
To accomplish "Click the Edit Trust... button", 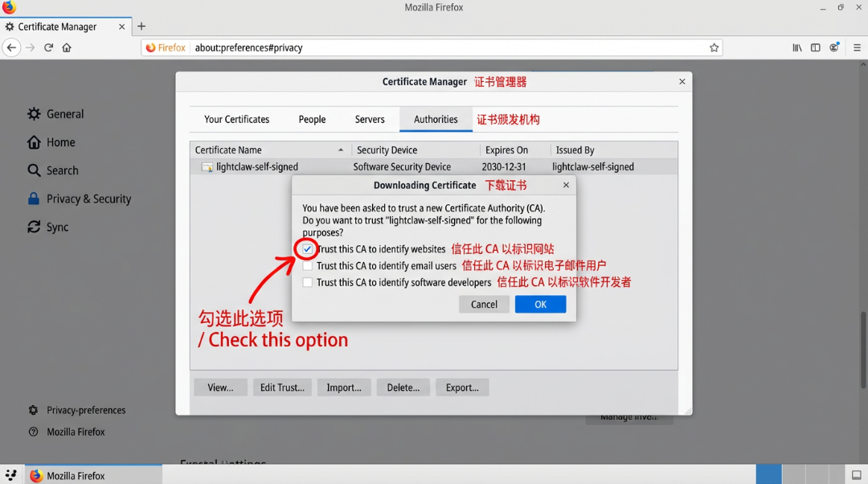I will (282, 388).
